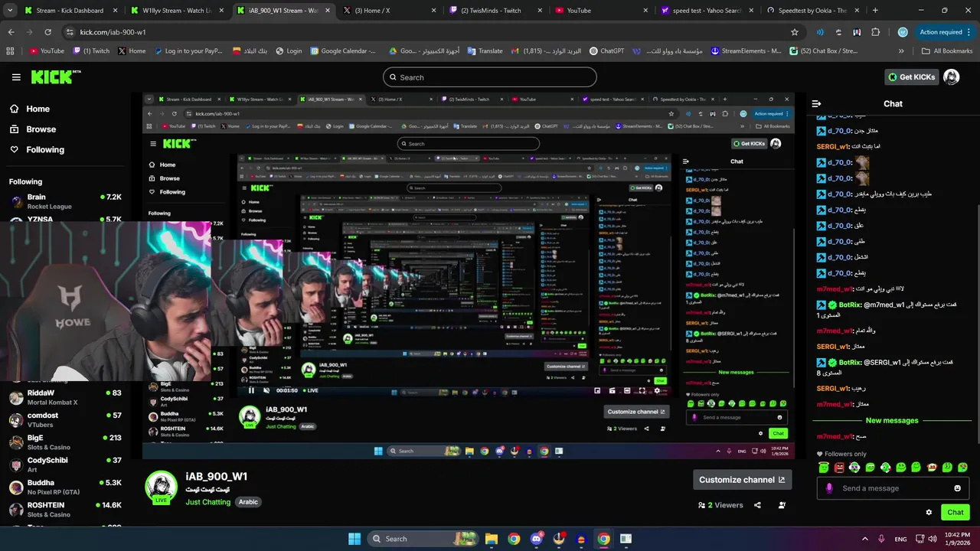This screenshot has height=551, width=980.
Task: Open the comdost VTubers channel
Action: click(x=64, y=420)
